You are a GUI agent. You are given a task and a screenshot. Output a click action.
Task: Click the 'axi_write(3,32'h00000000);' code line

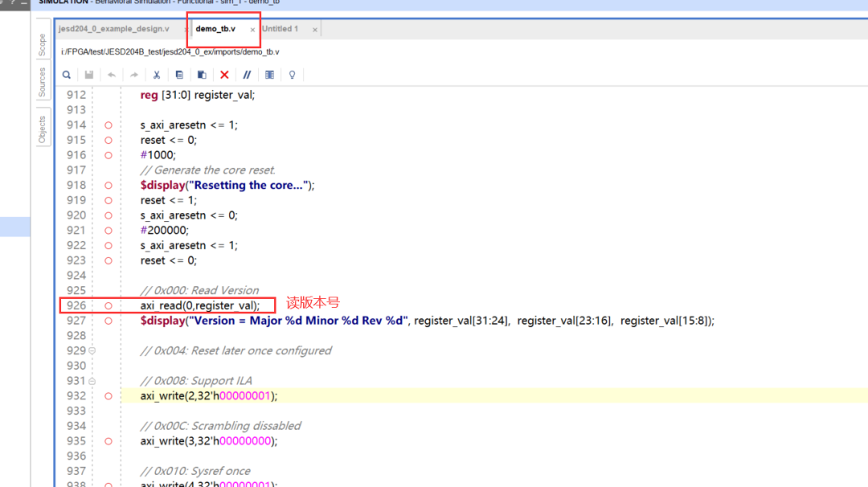coord(209,441)
